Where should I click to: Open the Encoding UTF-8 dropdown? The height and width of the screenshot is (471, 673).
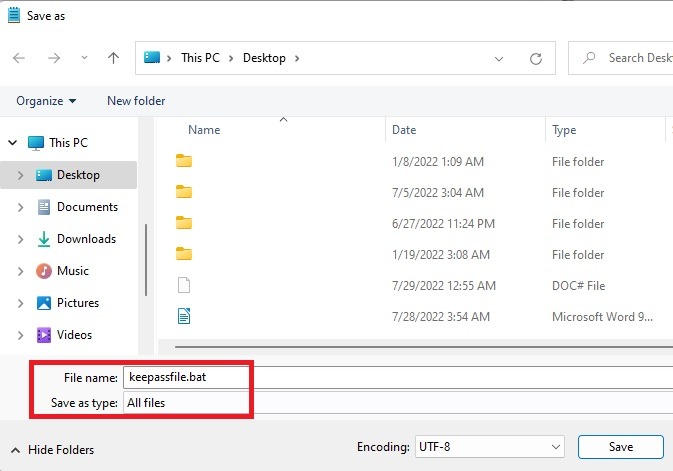(489, 447)
